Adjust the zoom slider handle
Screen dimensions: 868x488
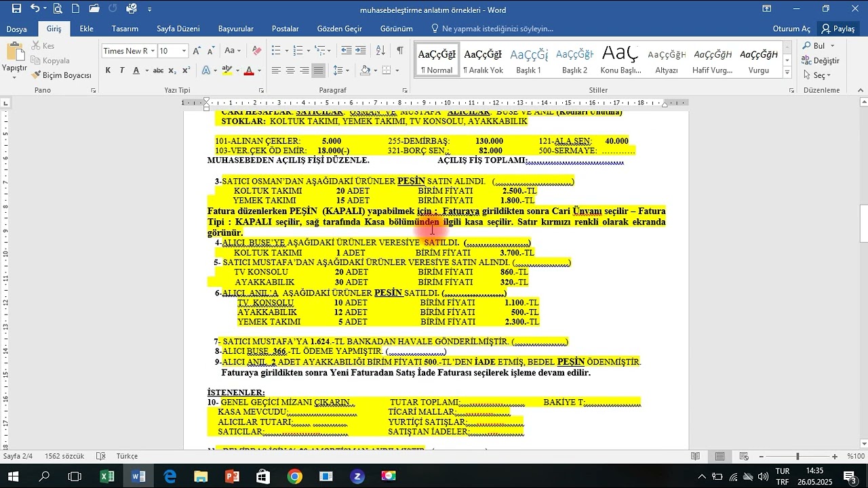[x=797, y=456]
